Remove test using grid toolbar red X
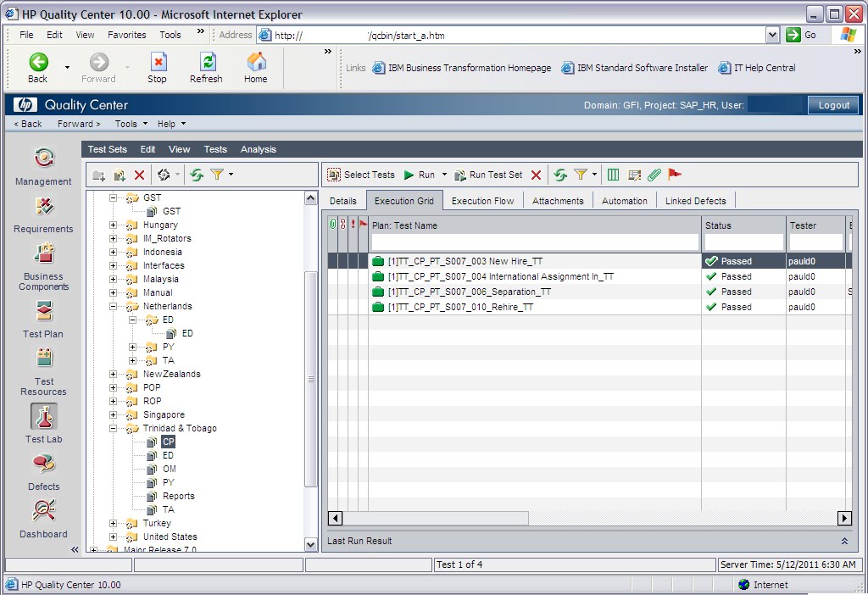This screenshot has height=595, width=868. pos(536,175)
